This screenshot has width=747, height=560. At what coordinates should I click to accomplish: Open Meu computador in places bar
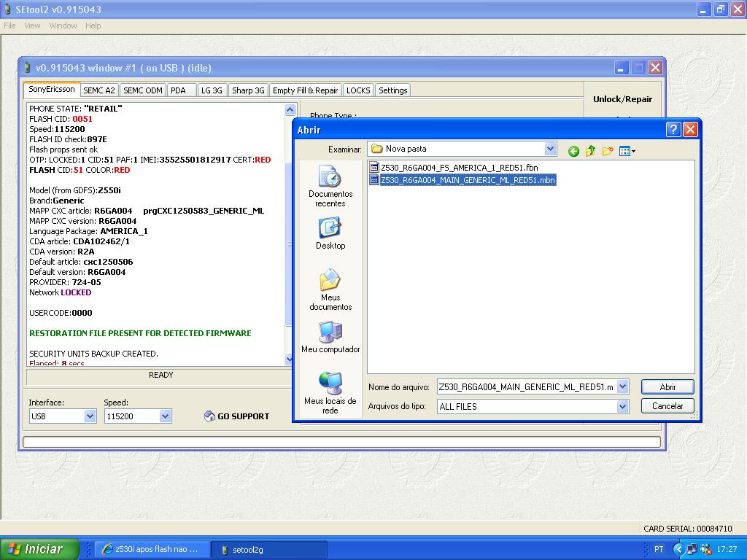(x=330, y=337)
